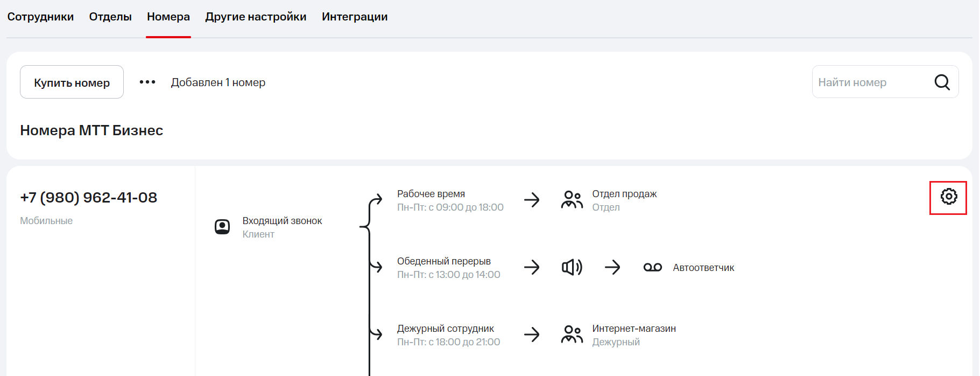Click the search magnifier icon
The image size is (980, 376).
click(x=942, y=82)
